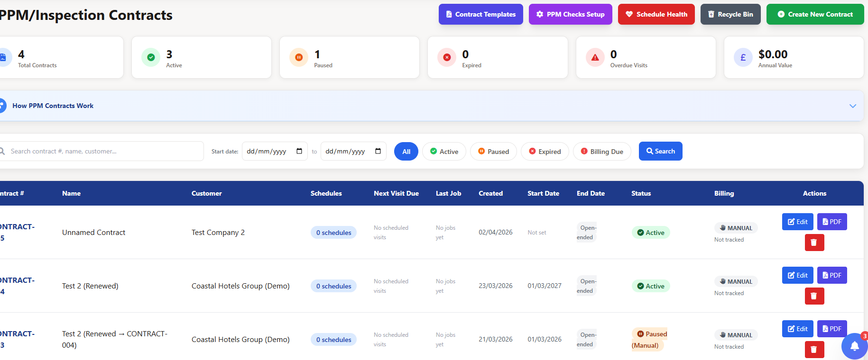Viewport: 868px width, 360px height.
Task: Open calendar picker for start date
Action: [299, 151]
